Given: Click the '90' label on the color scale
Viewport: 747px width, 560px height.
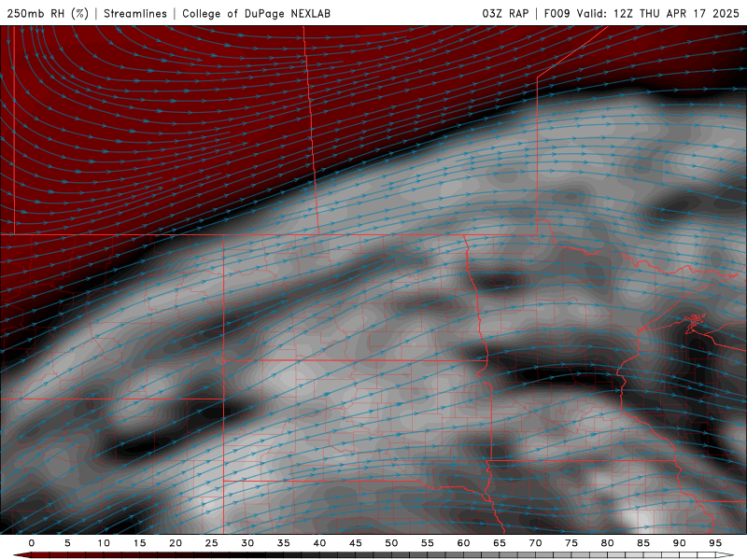Looking at the screenshot, I should 680,543.
